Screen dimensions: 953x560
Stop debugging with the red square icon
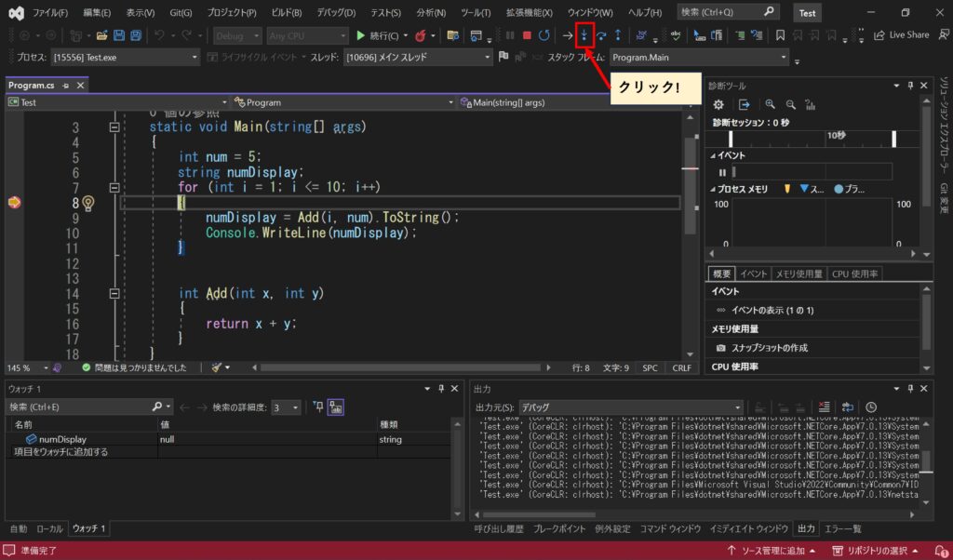click(527, 35)
